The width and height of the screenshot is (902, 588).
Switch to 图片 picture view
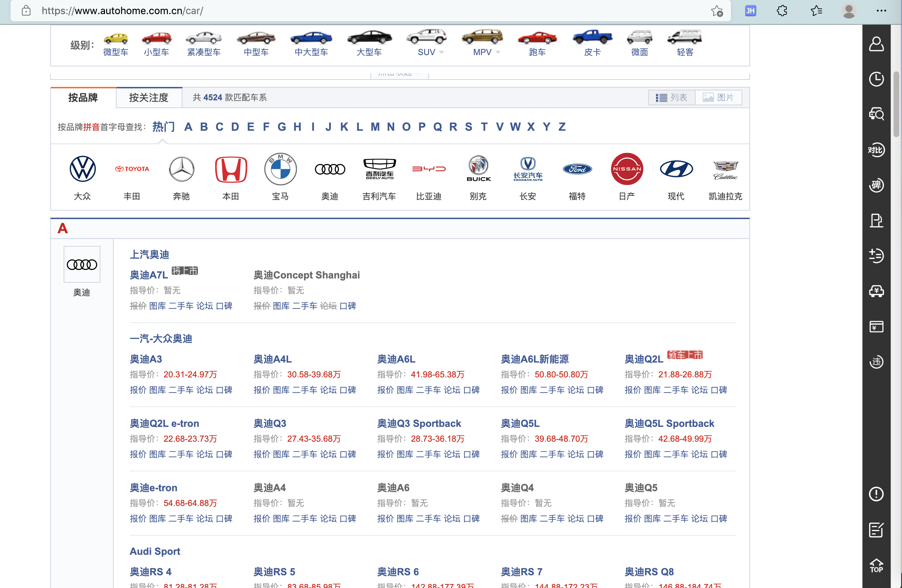719,98
